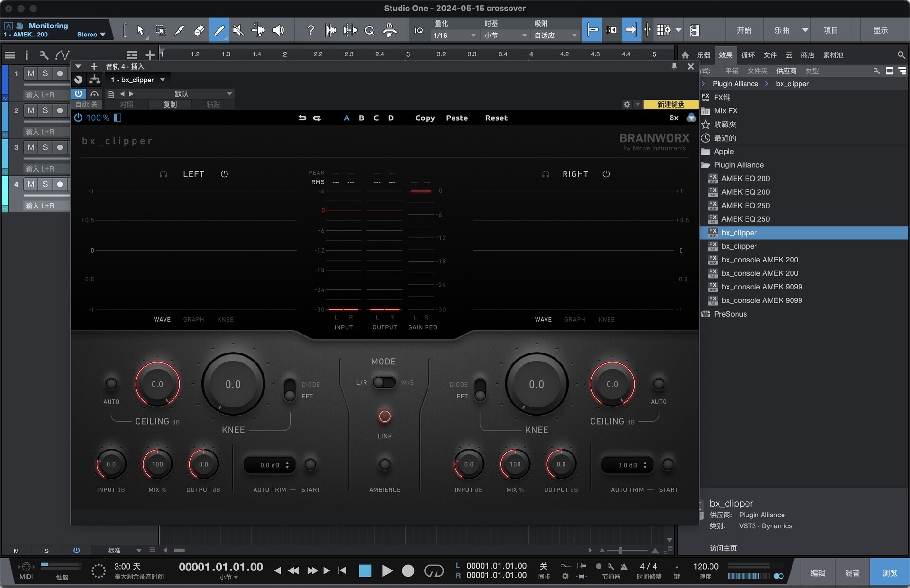Toggle LEFT channel power button

click(x=224, y=174)
